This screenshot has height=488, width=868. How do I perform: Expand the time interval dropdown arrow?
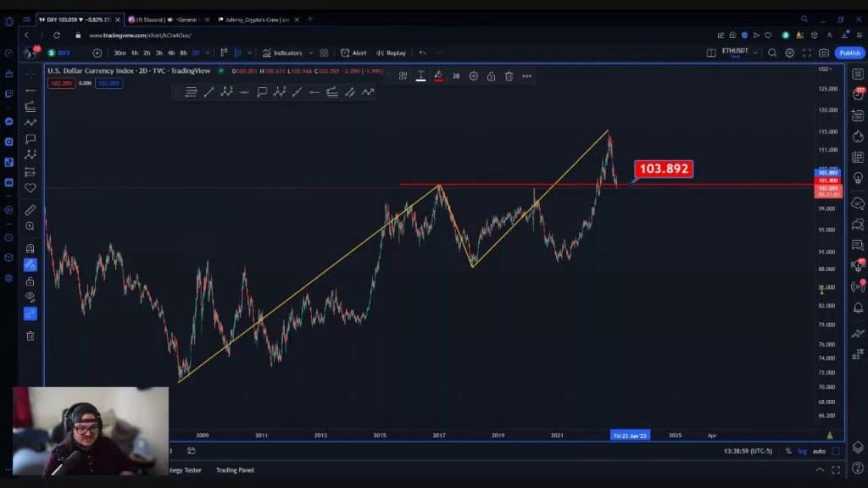coord(207,53)
